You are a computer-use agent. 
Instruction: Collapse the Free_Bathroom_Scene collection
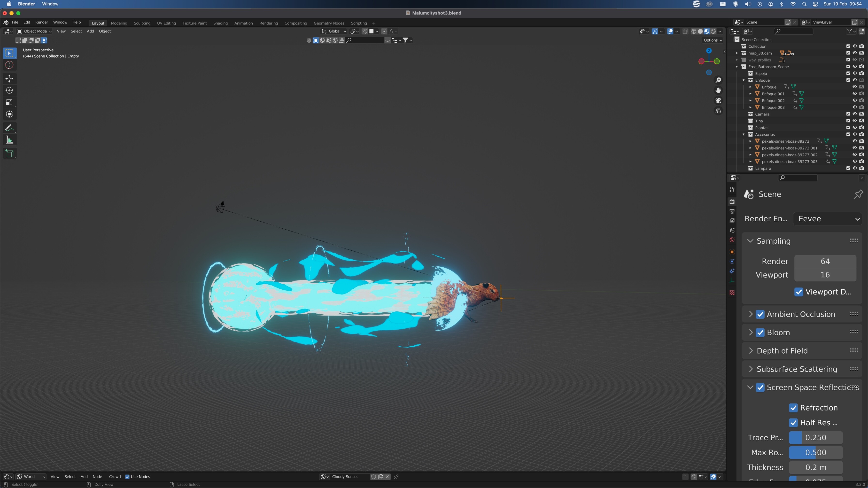tap(736, 67)
